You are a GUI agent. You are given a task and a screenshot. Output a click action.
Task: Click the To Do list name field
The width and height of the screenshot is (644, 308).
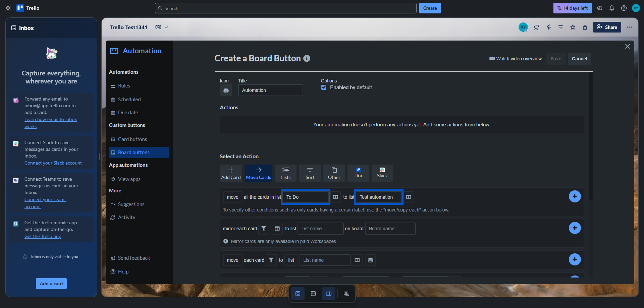point(306,197)
